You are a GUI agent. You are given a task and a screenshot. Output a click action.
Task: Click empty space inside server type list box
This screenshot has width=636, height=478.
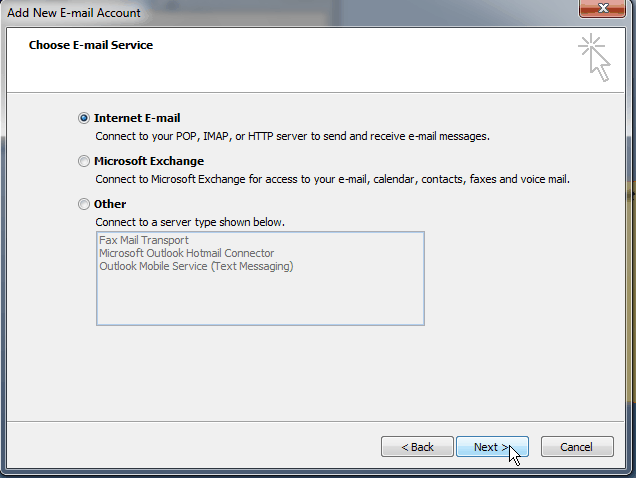pos(260,298)
